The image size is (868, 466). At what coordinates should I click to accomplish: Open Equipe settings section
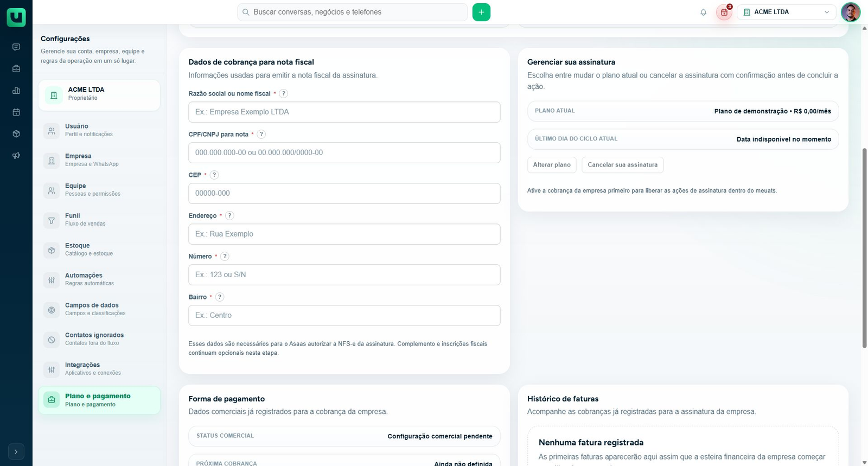coord(99,190)
